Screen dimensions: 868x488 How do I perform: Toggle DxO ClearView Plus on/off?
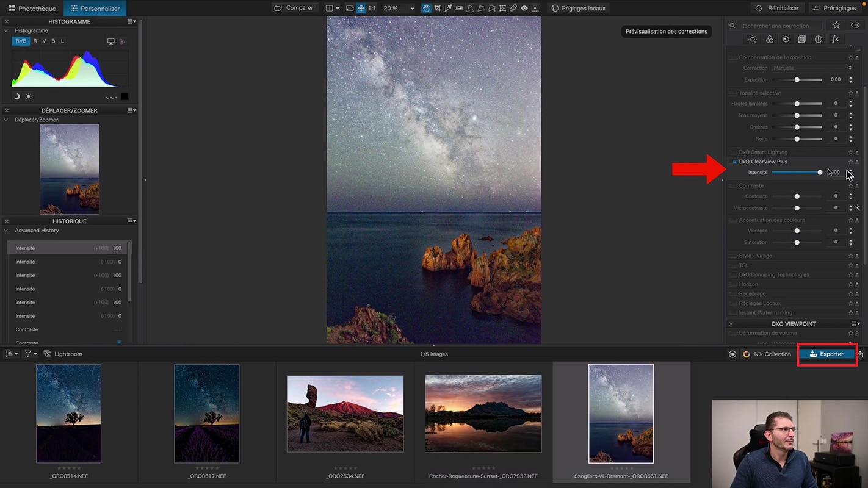tap(734, 162)
